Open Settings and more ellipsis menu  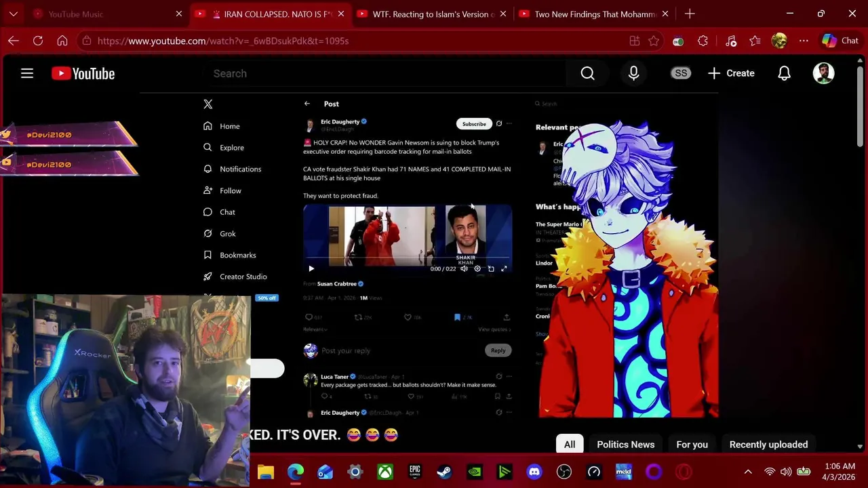tap(804, 41)
